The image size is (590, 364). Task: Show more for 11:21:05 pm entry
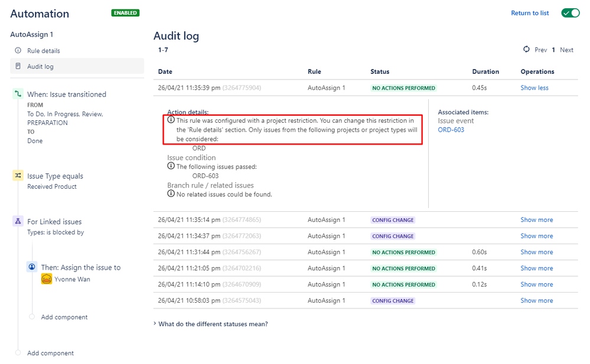pos(537,268)
